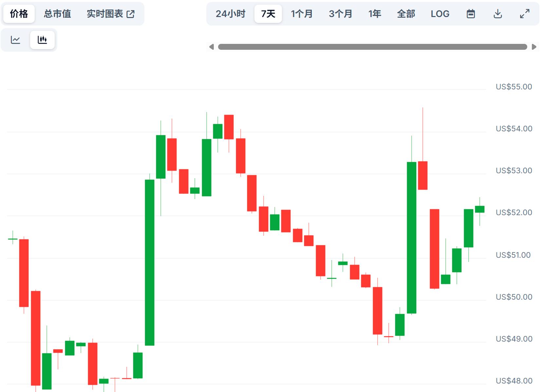The height and width of the screenshot is (392, 540).
Task: Select candlestick chart view
Action: (x=42, y=40)
